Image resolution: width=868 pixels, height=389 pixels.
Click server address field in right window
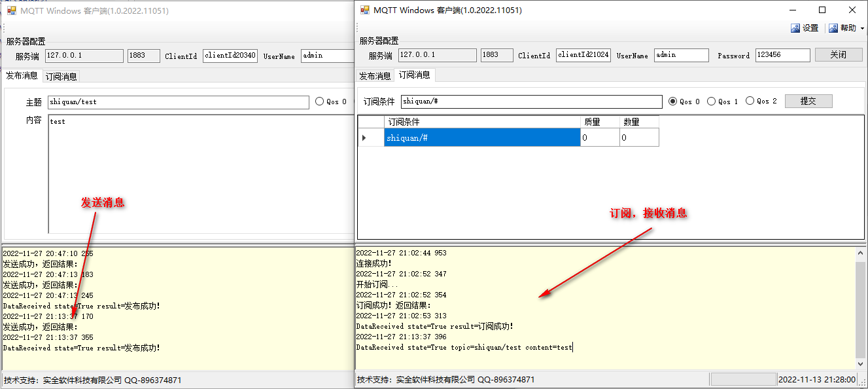click(x=437, y=55)
